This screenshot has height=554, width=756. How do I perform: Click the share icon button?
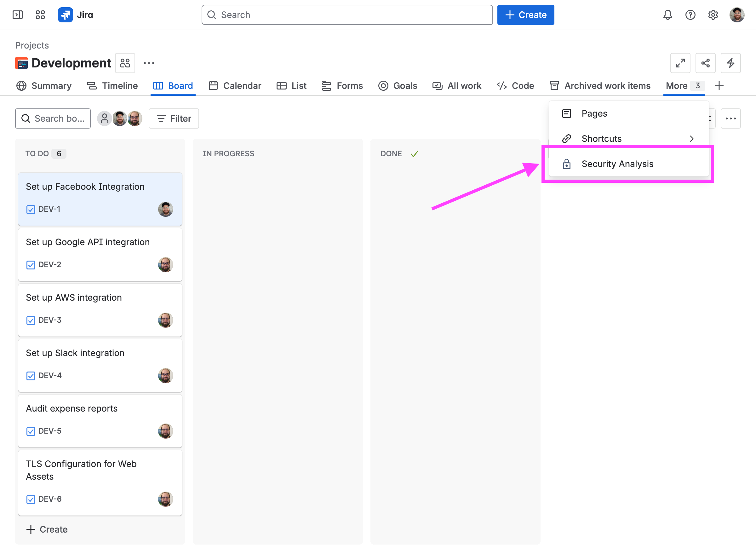pyautogui.click(x=705, y=63)
